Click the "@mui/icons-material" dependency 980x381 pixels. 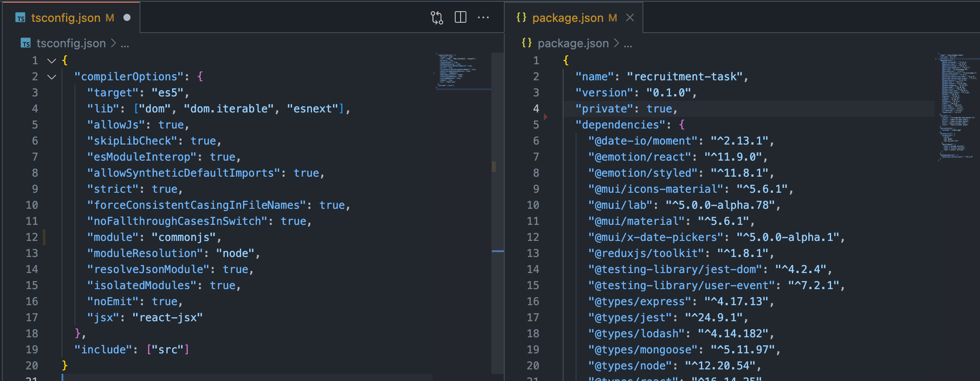pos(656,189)
